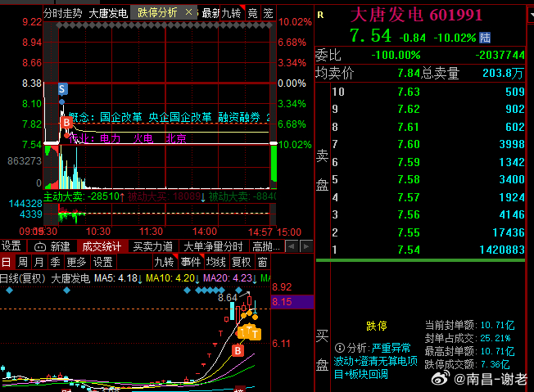Click the yellow 跌停 label
The image size is (534, 392).
(x=376, y=326)
